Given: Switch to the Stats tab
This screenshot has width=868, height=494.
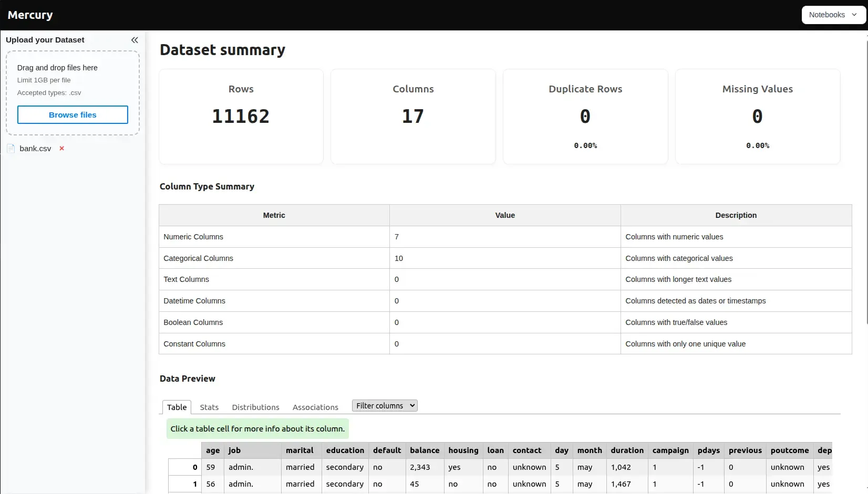Looking at the screenshot, I should click(209, 407).
